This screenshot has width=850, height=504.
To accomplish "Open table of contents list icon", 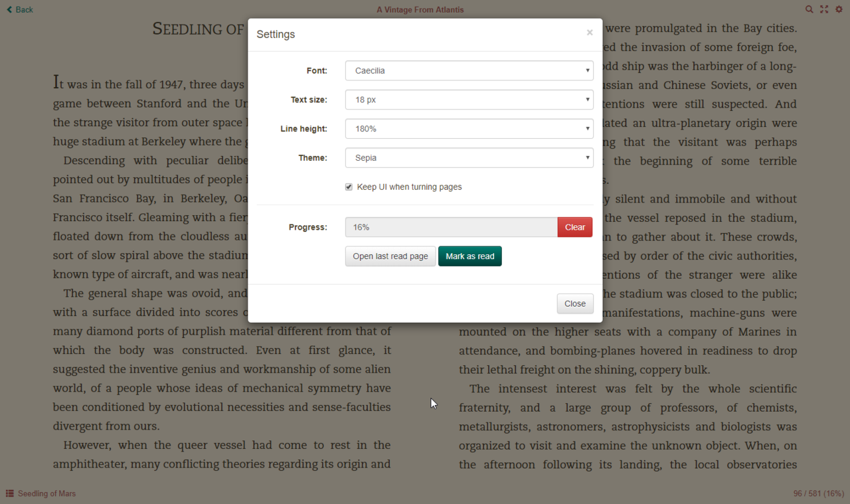I will [x=10, y=493].
